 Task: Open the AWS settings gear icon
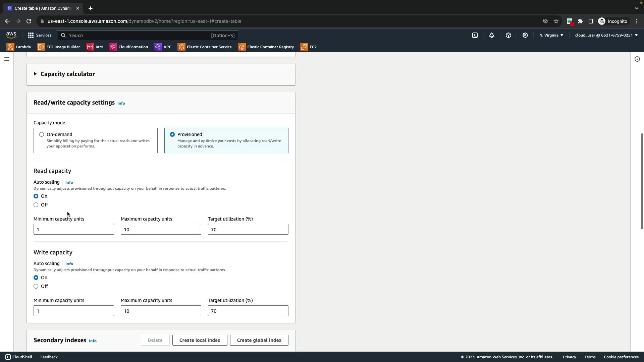pos(525,35)
